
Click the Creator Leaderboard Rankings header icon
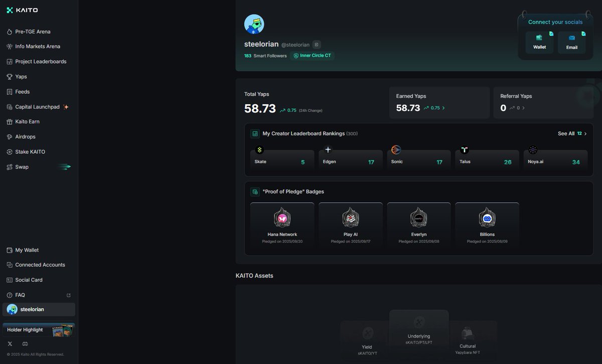255,134
